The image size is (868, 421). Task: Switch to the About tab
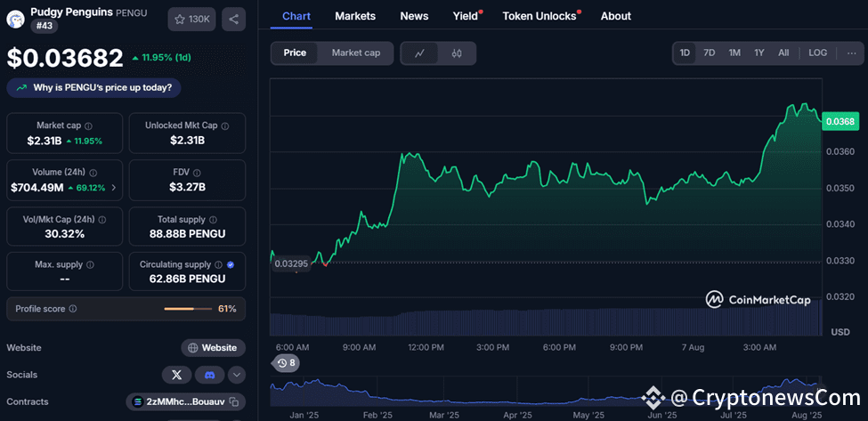(615, 16)
